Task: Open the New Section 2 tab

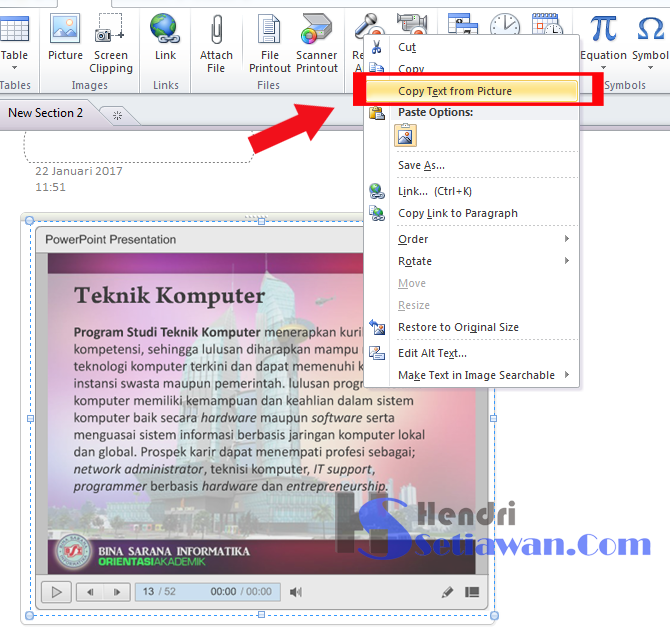Action: [45, 113]
